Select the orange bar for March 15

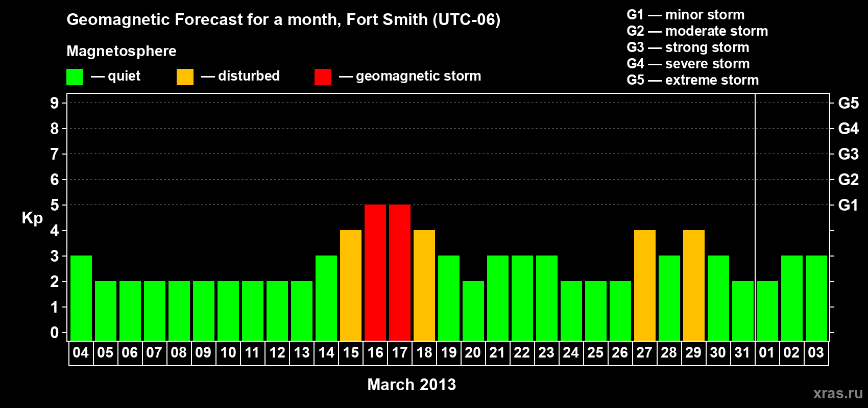tap(351, 285)
